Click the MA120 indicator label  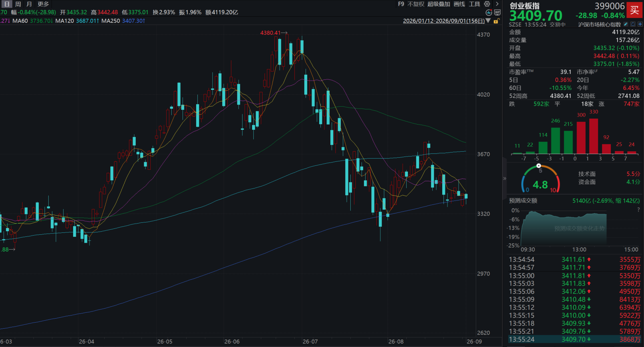(65, 21)
